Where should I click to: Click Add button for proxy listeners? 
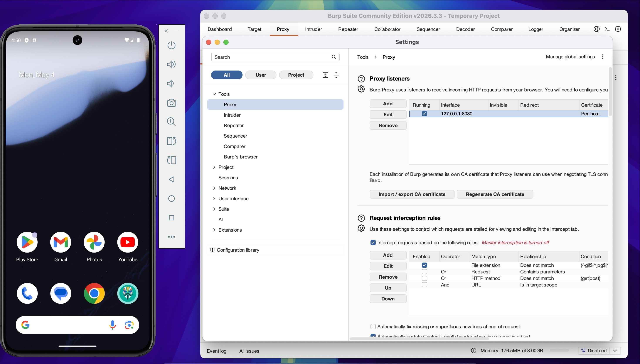[x=388, y=104]
